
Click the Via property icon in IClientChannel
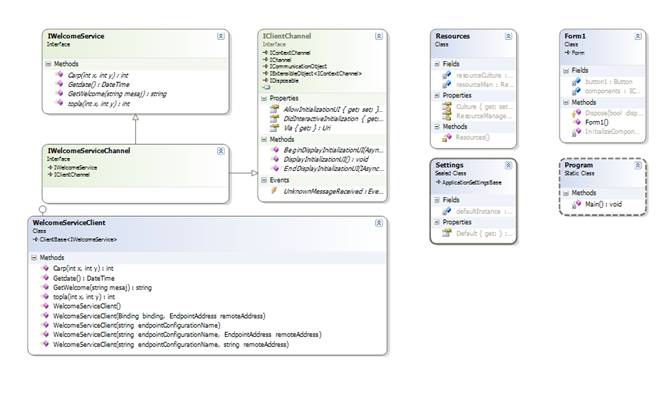click(x=275, y=127)
